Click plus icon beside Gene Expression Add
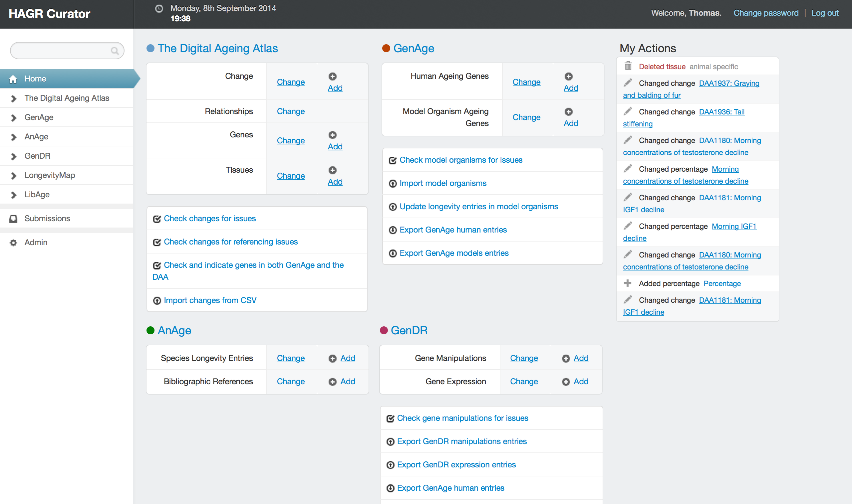Viewport: 852px width, 504px height. coord(566,382)
